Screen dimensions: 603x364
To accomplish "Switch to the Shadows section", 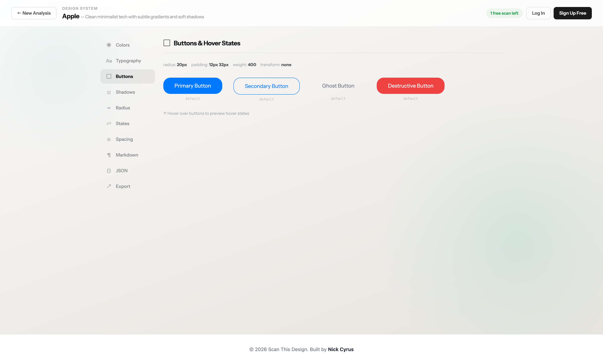I will [x=128, y=92].
